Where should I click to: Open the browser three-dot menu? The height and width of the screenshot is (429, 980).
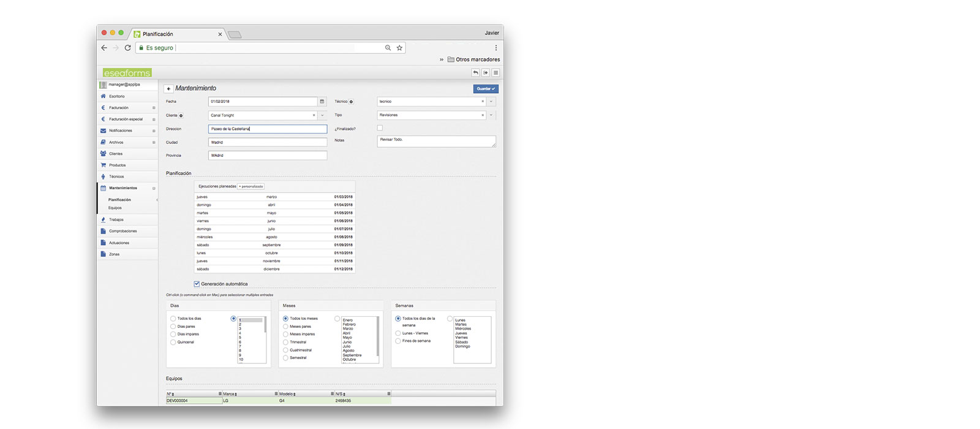(x=496, y=48)
